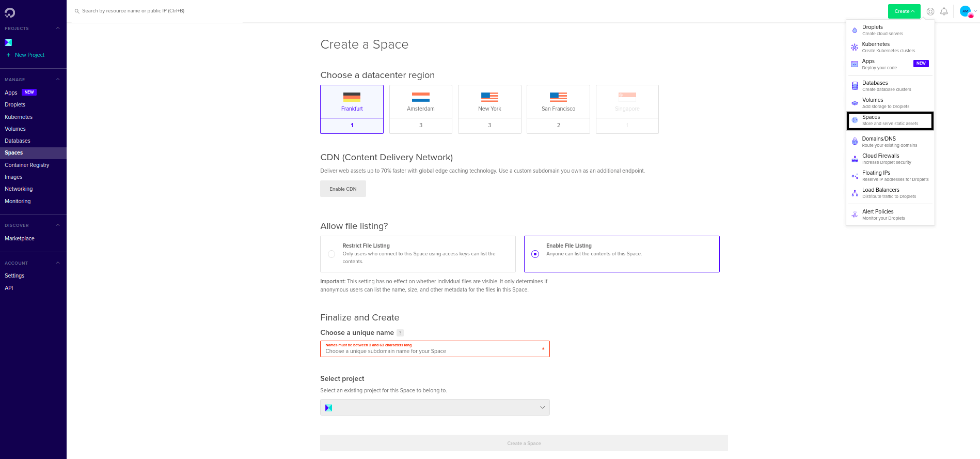
Task: Select Restrict File Listing radio button
Action: pos(331,254)
